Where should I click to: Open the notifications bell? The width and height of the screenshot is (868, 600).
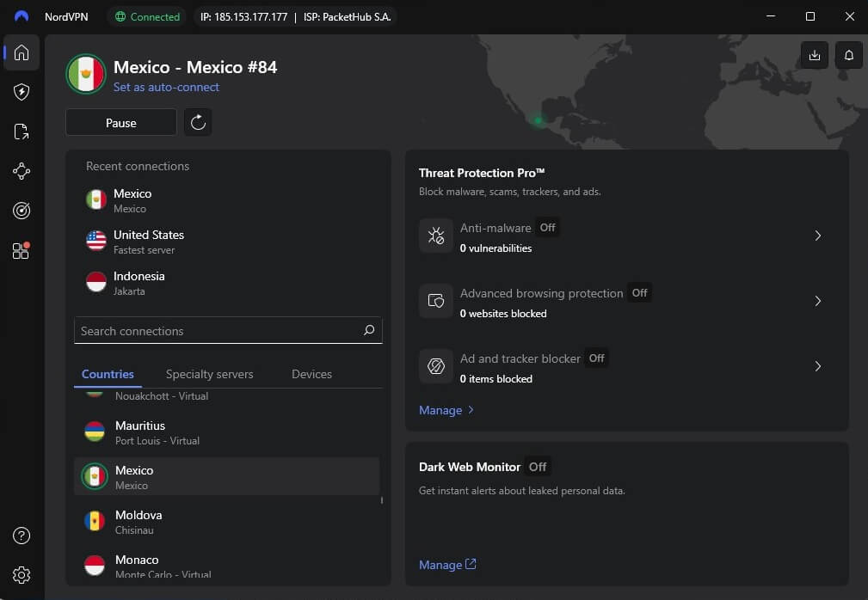(x=848, y=55)
